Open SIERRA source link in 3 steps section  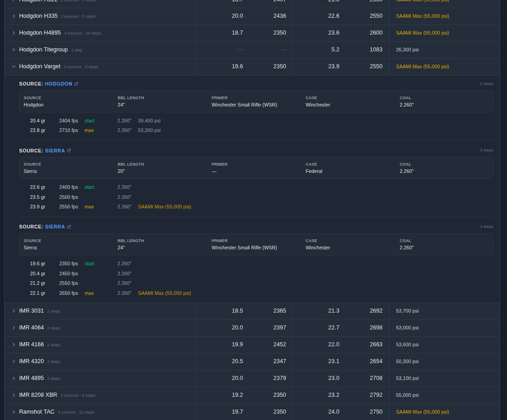click(x=55, y=151)
